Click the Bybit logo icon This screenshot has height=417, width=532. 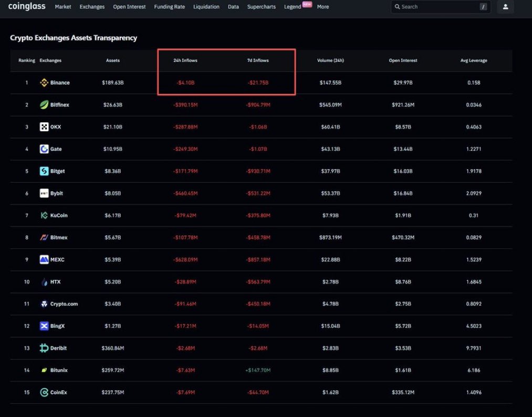coord(44,193)
